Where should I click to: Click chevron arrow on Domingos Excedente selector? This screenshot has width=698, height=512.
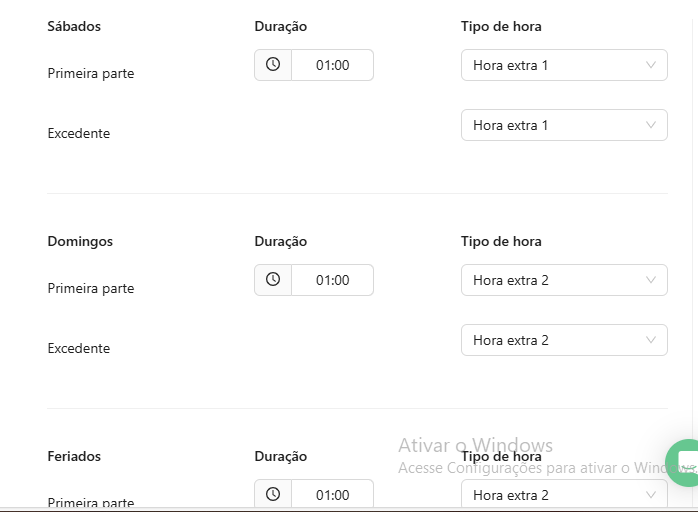(651, 340)
